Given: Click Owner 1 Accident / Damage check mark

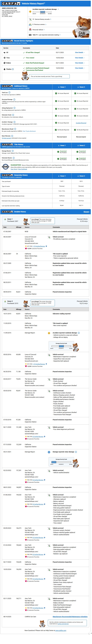Looking at the screenshot, I should click(56, 123).
